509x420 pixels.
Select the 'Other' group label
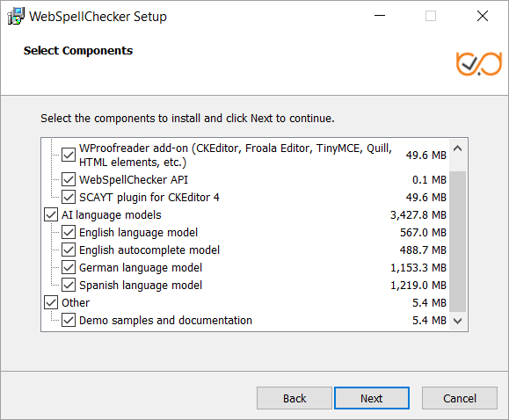76,302
